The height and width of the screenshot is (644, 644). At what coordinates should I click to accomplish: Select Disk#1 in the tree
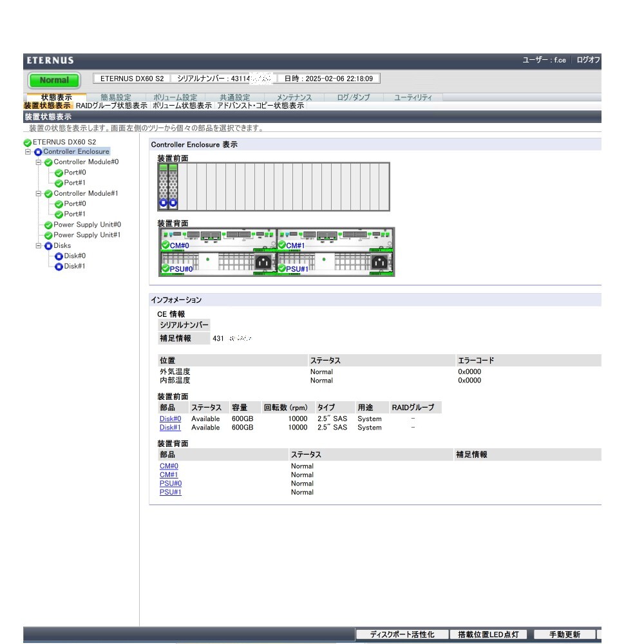point(75,266)
